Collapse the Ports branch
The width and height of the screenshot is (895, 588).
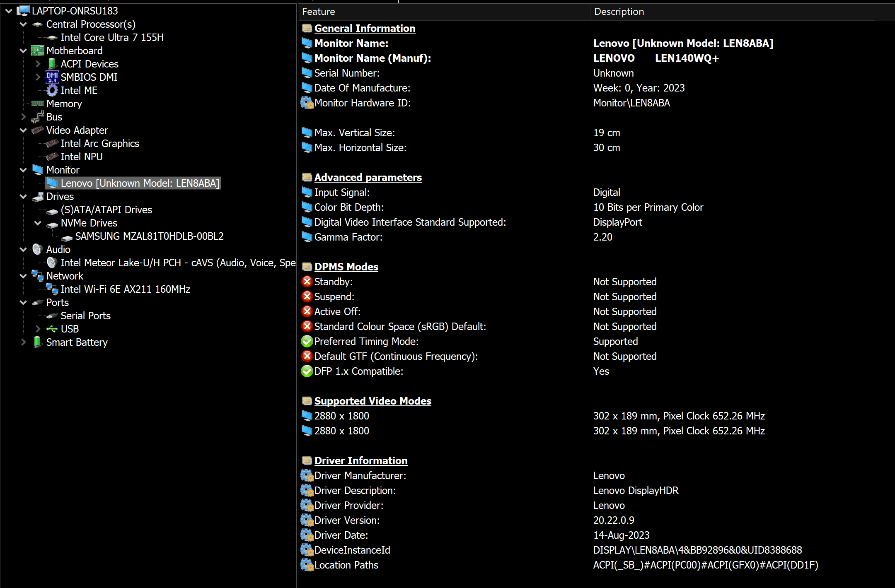(x=23, y=303)
